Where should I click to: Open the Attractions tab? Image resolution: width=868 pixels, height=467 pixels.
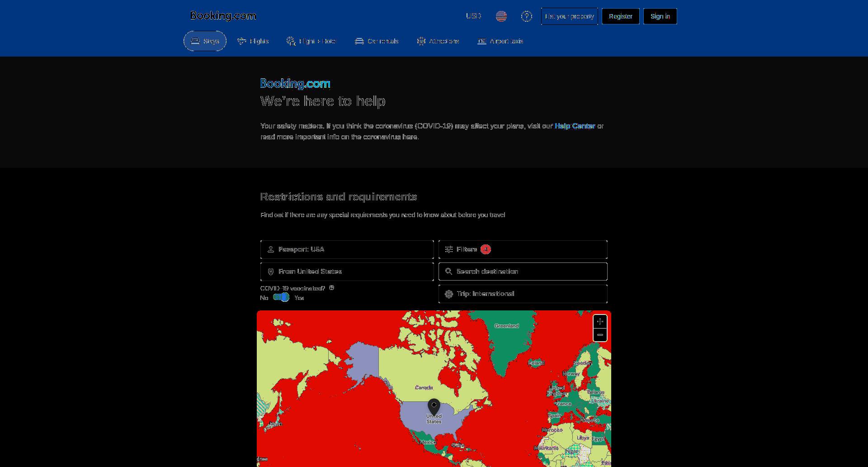(x=438, y=41)
